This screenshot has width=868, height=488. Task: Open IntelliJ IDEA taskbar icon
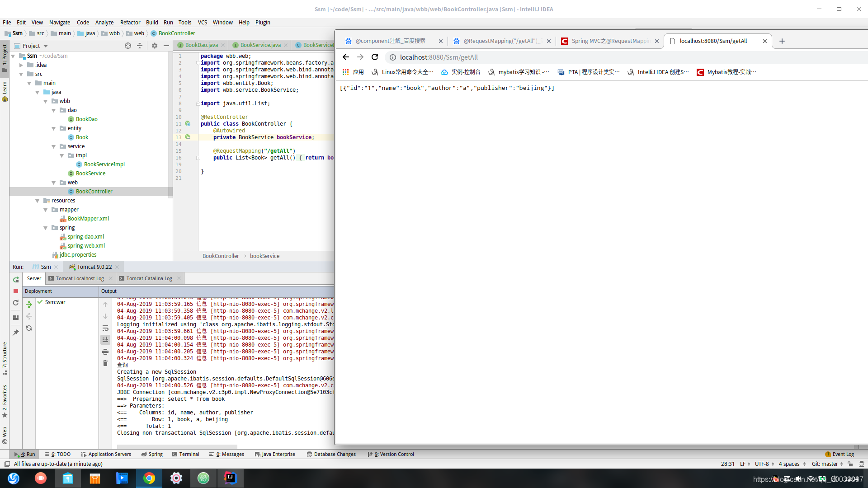(231, 478)
